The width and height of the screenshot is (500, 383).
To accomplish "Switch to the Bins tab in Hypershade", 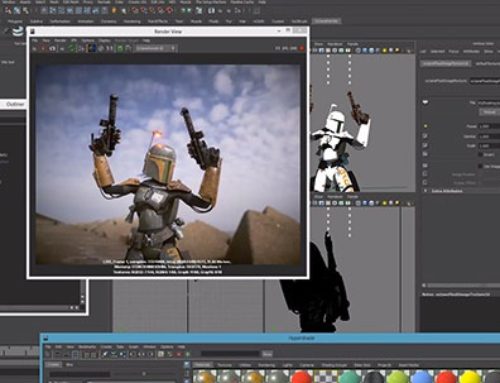I will coord(69,365).
